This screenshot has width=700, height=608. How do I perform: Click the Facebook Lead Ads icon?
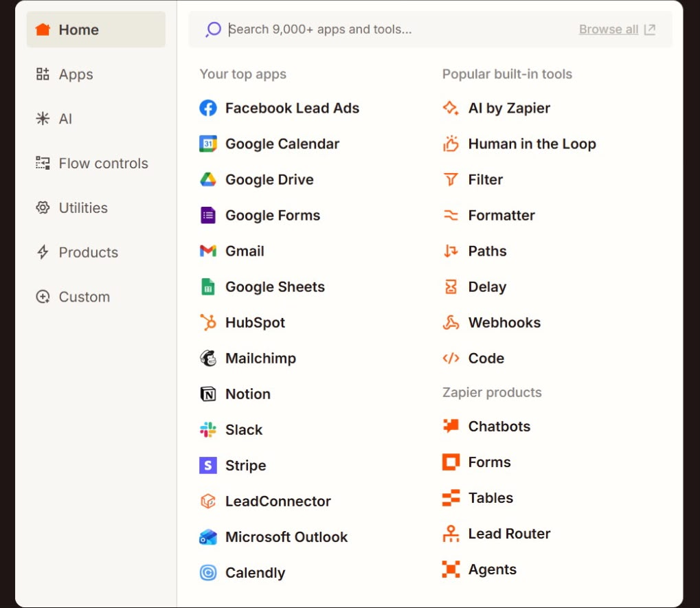pyautogui.click(x=208, y=108)
